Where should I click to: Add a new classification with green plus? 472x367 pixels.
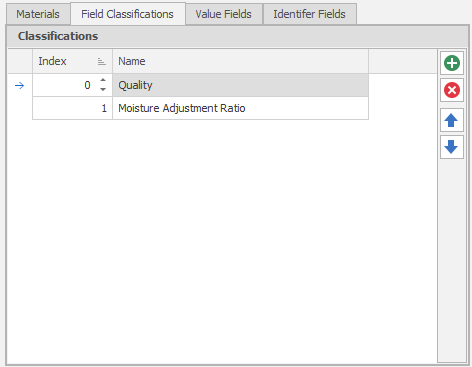click(x=452, y=63)
